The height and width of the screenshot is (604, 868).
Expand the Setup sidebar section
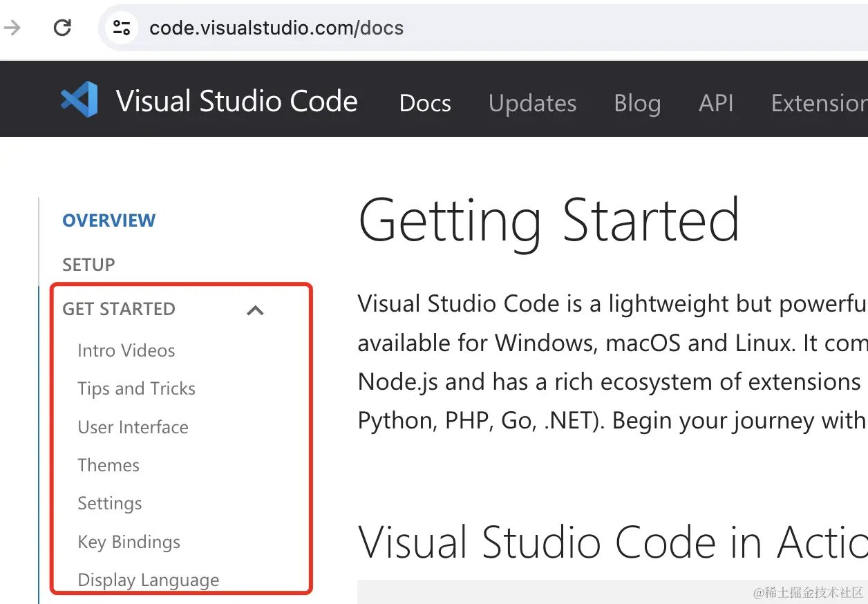tap(88, 265)
